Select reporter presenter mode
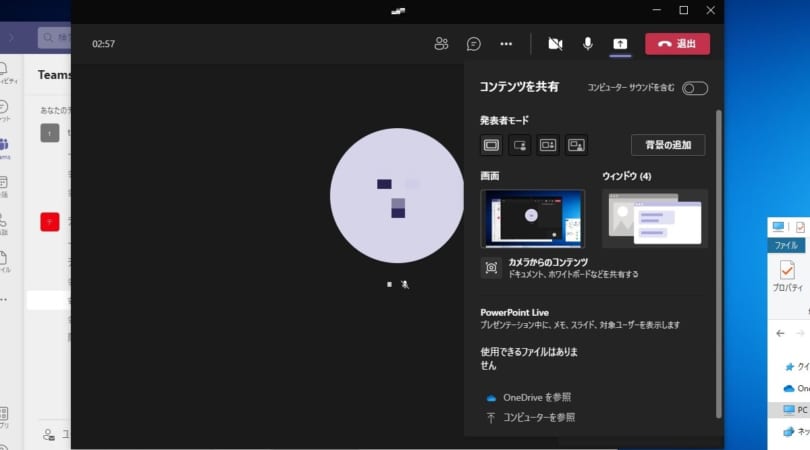This screenshot has width=810, height=450. point(576,145)
